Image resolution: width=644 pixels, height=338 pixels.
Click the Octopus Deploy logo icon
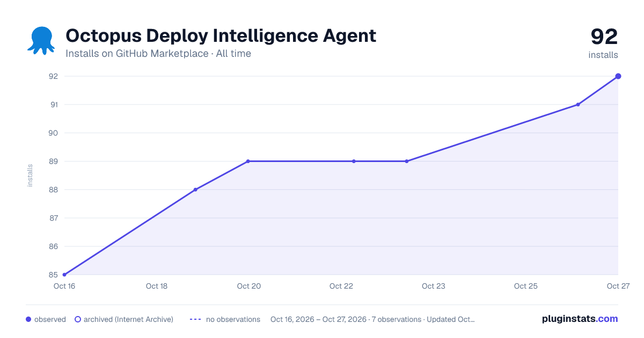click(41, 40)
